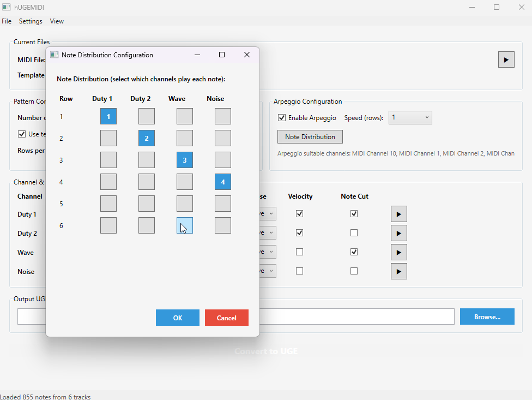This screenshot has width=532, height=400.
Task: Toggle Row 6 Duty 1 cell
Action: click(x=108, y=225)
